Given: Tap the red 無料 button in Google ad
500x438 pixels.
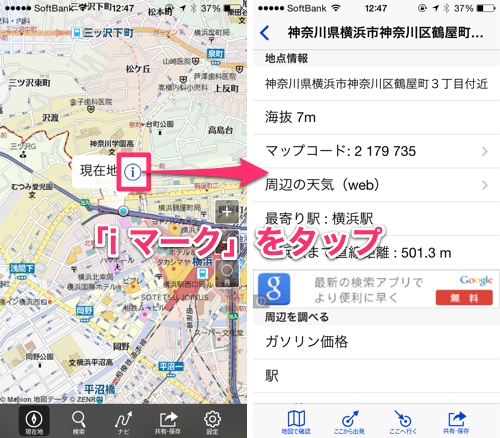Looking at the screenshot, I should (x=464, y=298).
